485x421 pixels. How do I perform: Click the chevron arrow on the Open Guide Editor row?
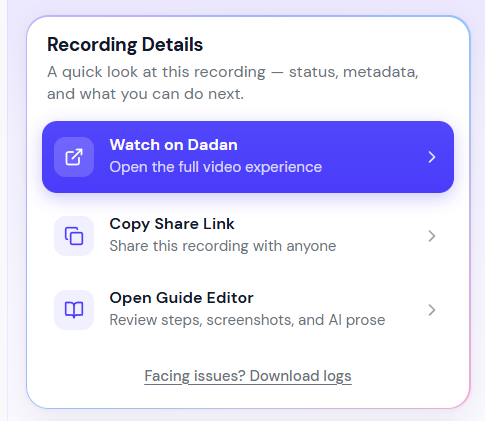coord(432,310)
